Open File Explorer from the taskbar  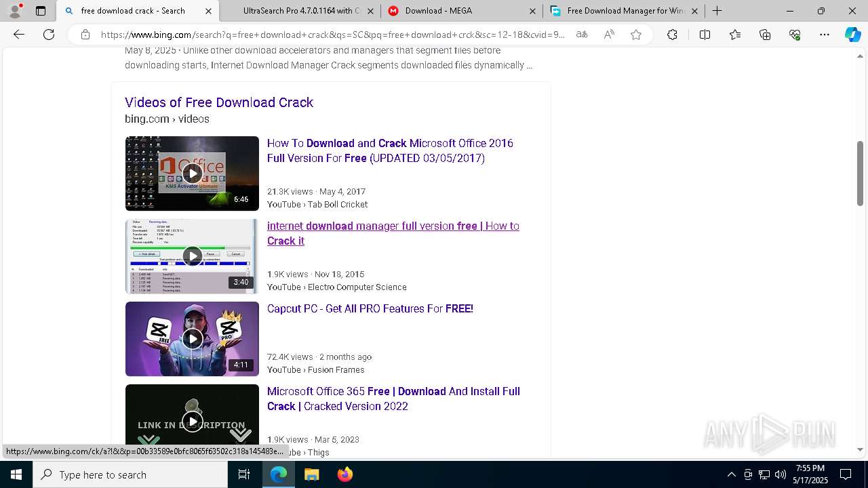[311, 474]
